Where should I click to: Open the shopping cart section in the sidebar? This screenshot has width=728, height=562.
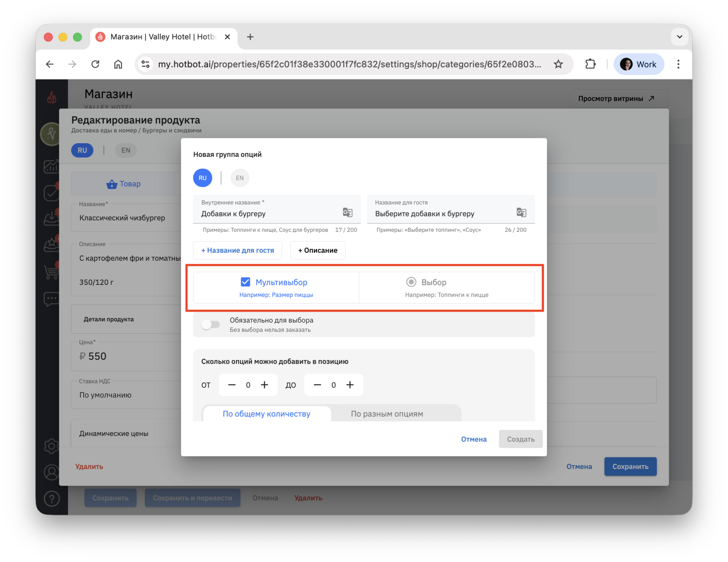point(52,272)
